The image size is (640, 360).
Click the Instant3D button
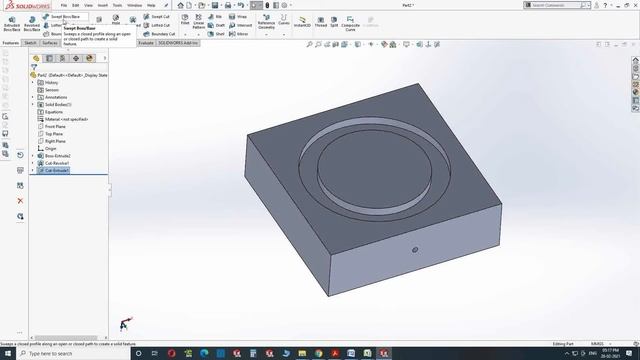click(x=302, y=22)
